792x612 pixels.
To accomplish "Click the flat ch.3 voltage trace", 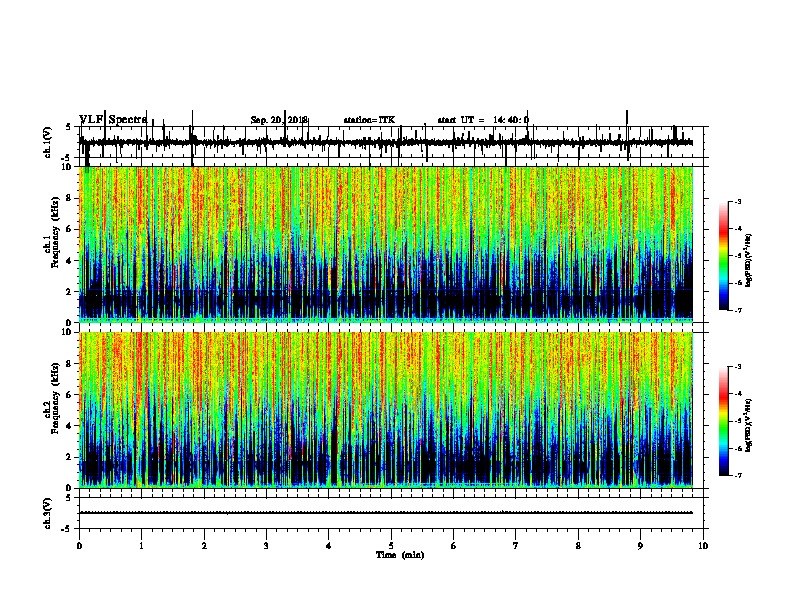I will click(x=386, y=513).
